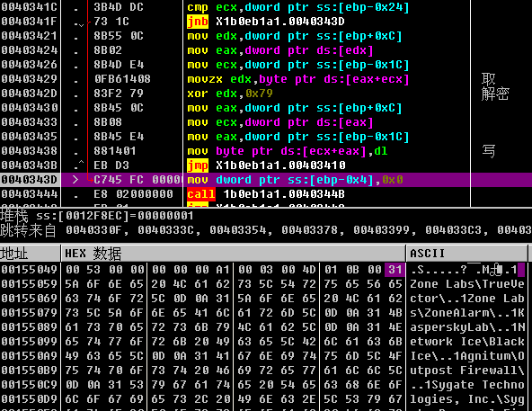Click the 地址 column header in dump
Viewport: 532px width, 411px height.
pos(31,254)
